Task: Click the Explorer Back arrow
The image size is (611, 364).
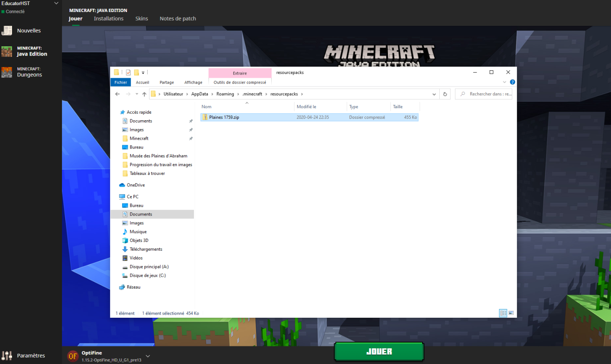Action: 118,94
